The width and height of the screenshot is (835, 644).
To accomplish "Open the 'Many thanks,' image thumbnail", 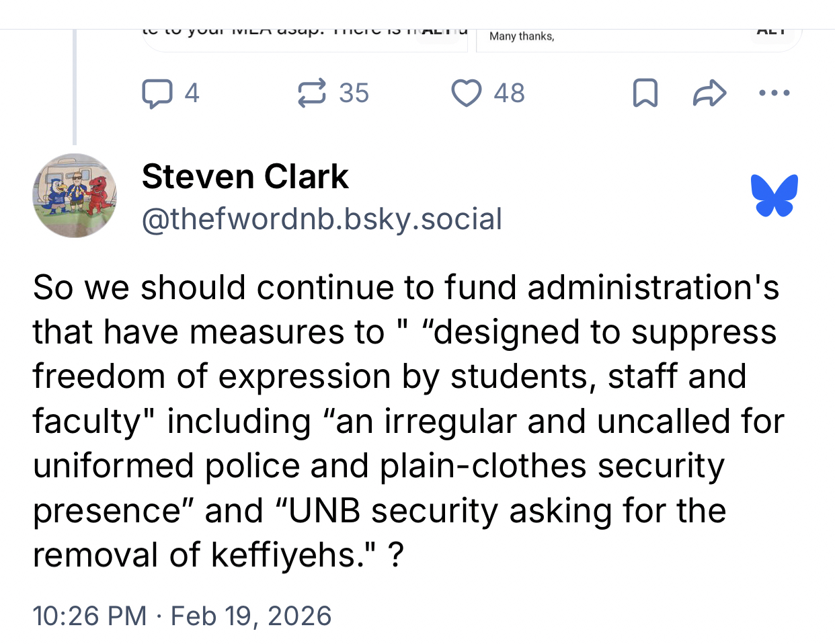I will pyautogui.click(x=605, y=39).
